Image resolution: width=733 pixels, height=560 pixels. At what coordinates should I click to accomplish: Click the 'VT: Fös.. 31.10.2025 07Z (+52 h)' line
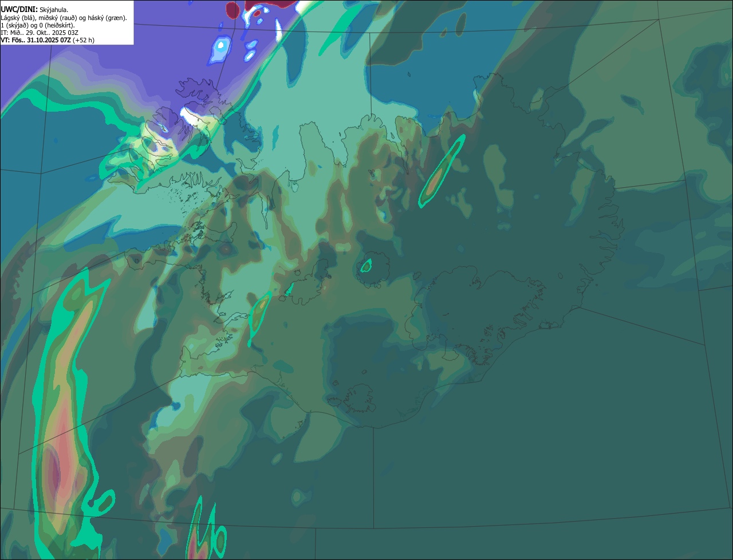pos(48,40)
